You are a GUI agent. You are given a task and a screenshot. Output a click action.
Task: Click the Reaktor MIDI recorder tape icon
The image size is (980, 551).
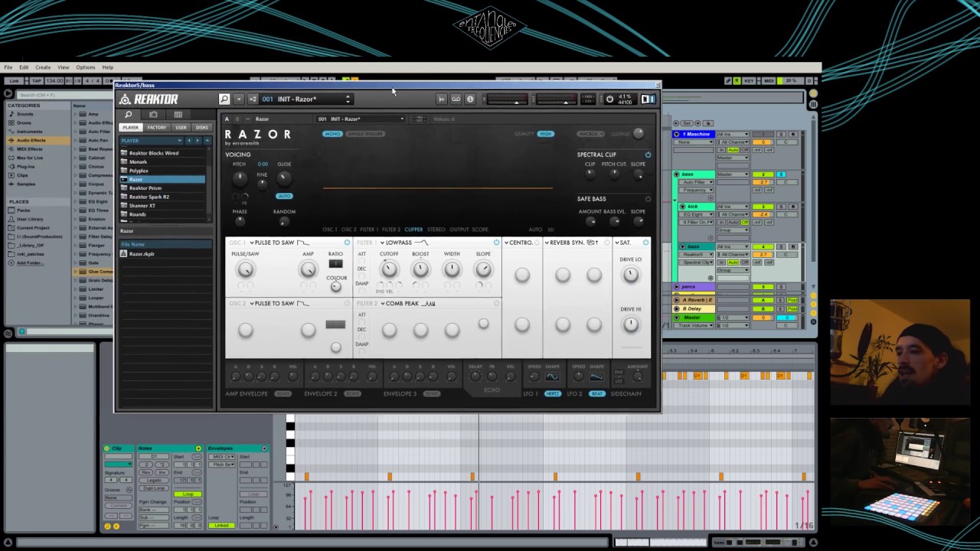pos(456,99)
